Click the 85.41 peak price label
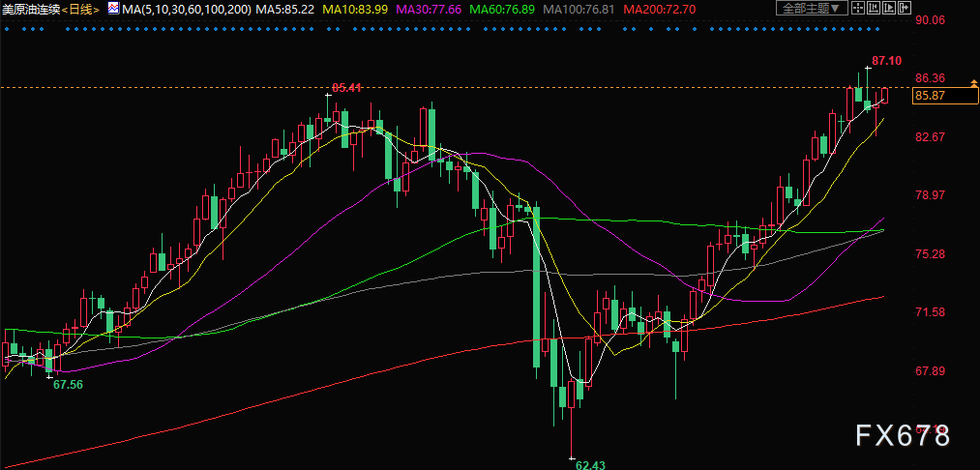This screenshot has height=470, width=980. coord(347,88)
